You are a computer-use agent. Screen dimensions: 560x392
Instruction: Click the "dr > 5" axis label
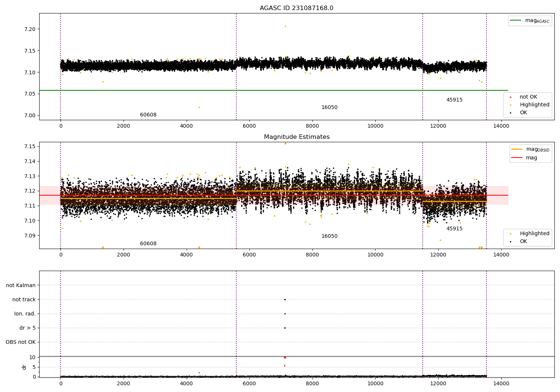click(x=28, y=328)
